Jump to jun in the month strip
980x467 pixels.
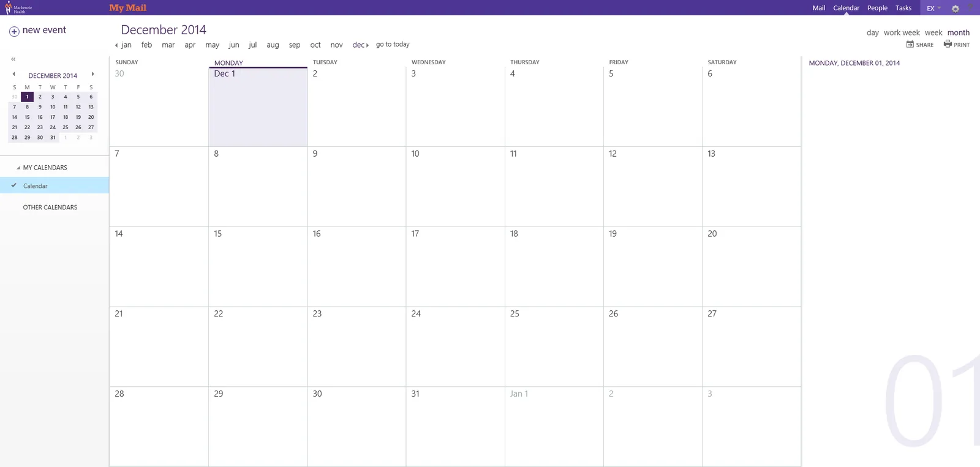pos(234,45)
